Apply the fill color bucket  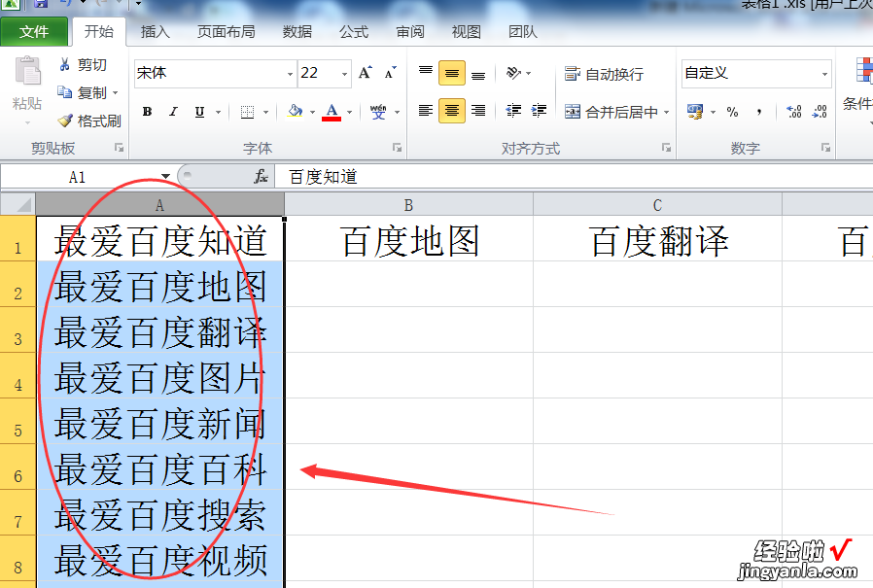click(296, 112)
